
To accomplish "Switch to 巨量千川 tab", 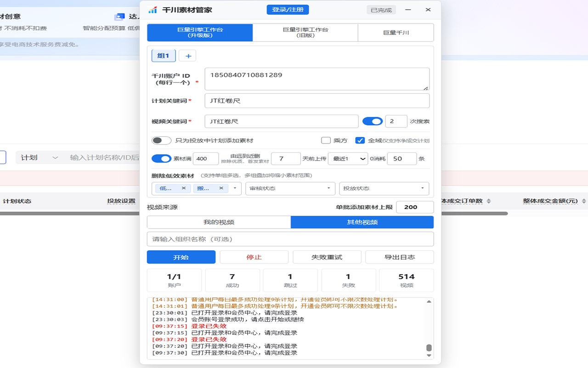I will tap(396, 32).
